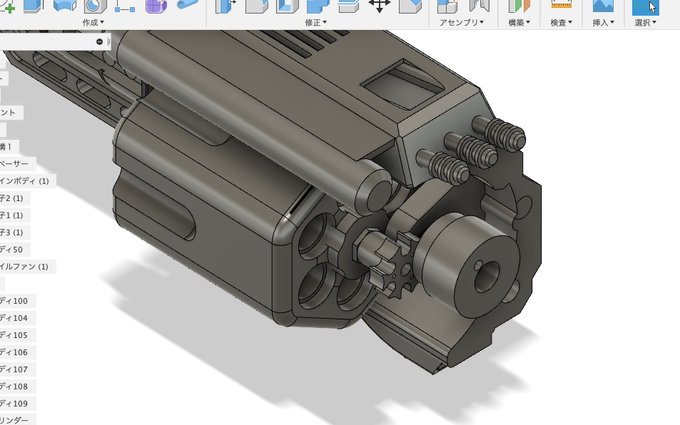680x425 pixels.
Task: Click the Combine tool icon
Action: (x=318, y=6)
